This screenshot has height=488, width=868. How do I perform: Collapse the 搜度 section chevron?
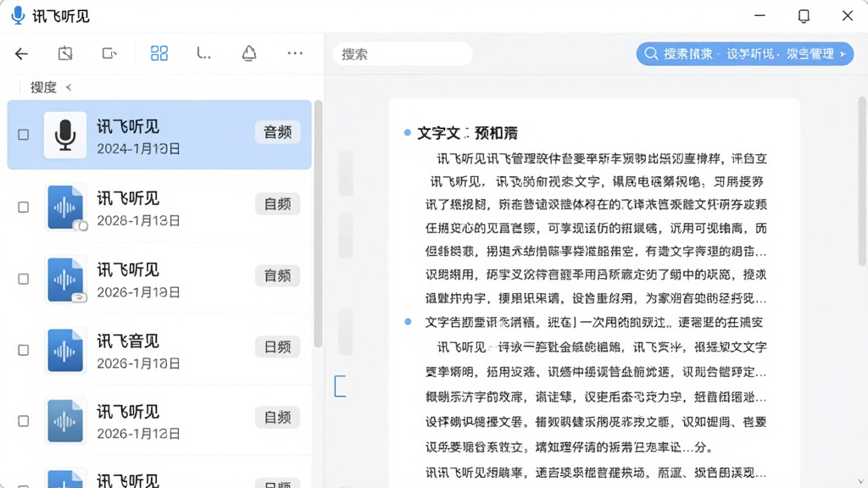69,87
